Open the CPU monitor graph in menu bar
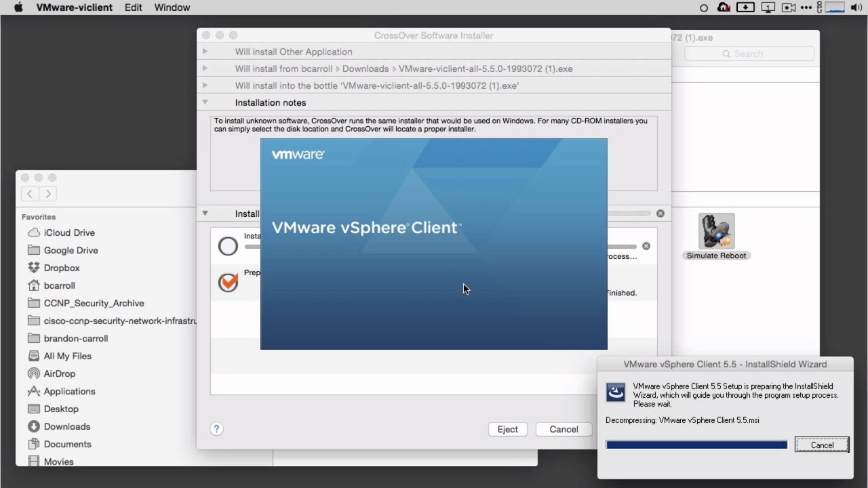The image size is (868, 488). 834,7
